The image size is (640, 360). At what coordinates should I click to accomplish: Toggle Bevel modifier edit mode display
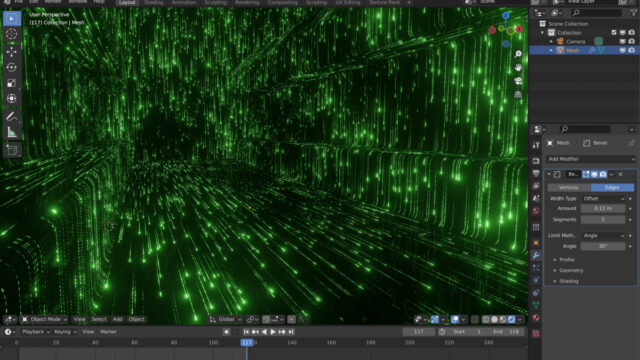tap(586, 174)
